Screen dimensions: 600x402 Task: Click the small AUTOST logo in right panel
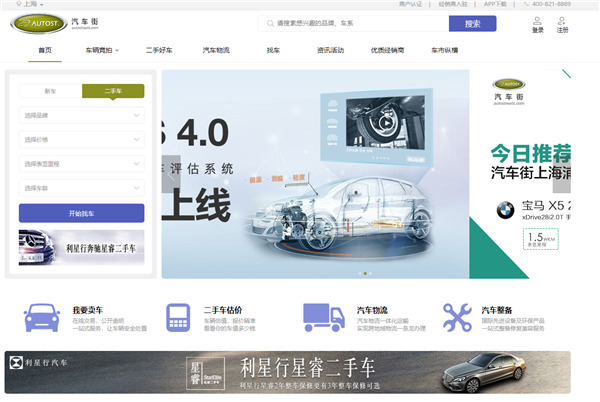[509, 84]
